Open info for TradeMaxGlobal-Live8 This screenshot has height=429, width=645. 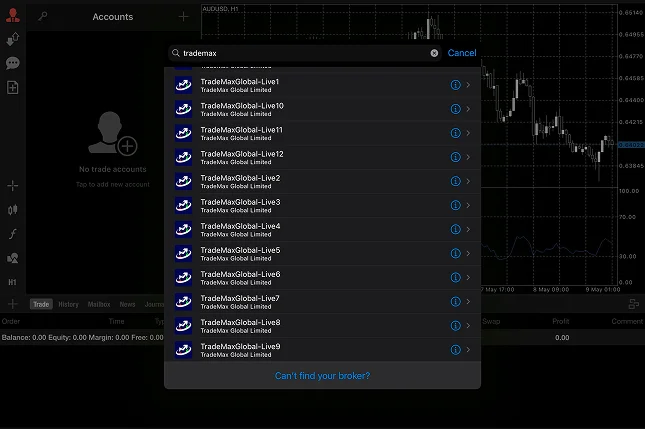click(x=455, y=325)
